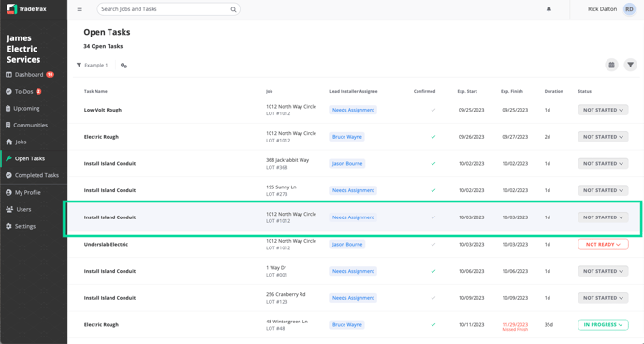Open status dropdown for 256 Cranberry Rd task
Viewport: 644px width, 344px height.
pyautogui.click(x=603, y=298)
